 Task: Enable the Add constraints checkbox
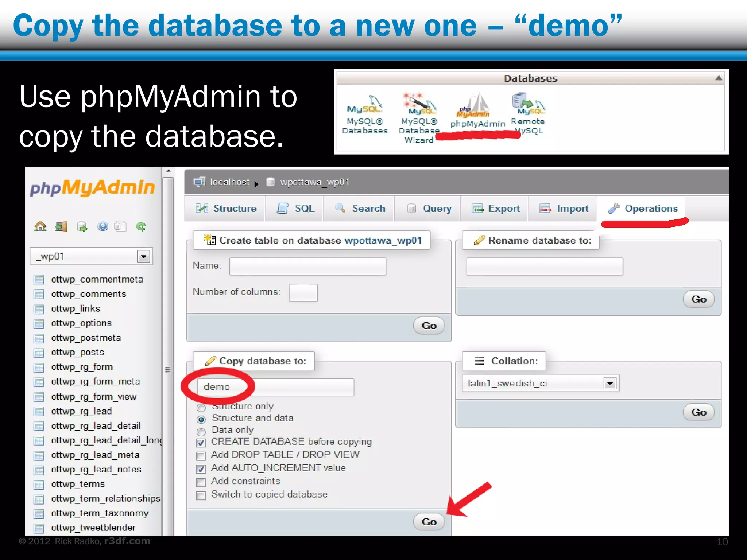point(201,482)
